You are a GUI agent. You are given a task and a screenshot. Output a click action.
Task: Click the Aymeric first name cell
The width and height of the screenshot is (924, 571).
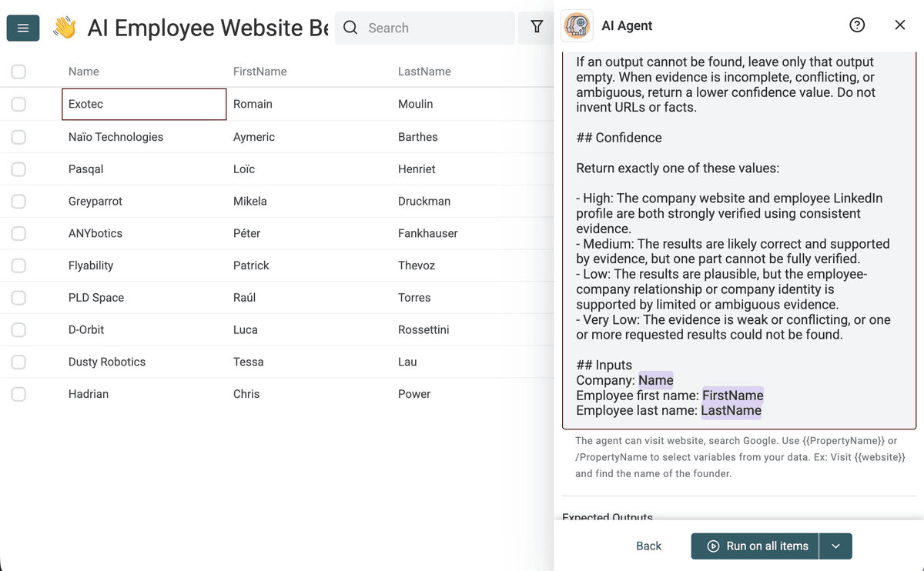[309, 137]
